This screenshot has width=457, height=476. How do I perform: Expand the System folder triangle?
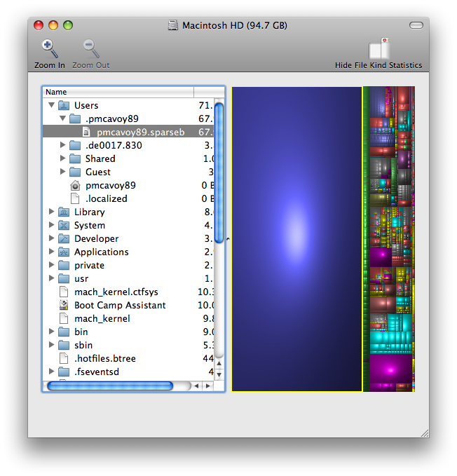[x=52, y=225]
